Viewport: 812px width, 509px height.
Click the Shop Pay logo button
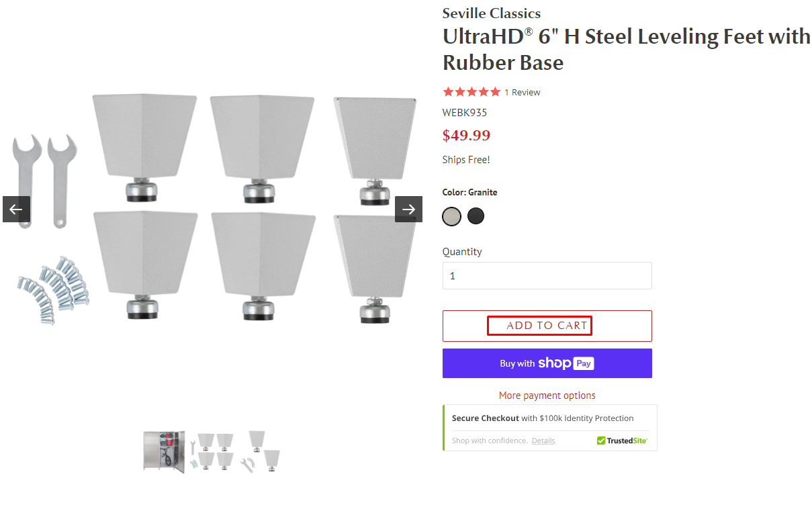(x=547, y=363)
